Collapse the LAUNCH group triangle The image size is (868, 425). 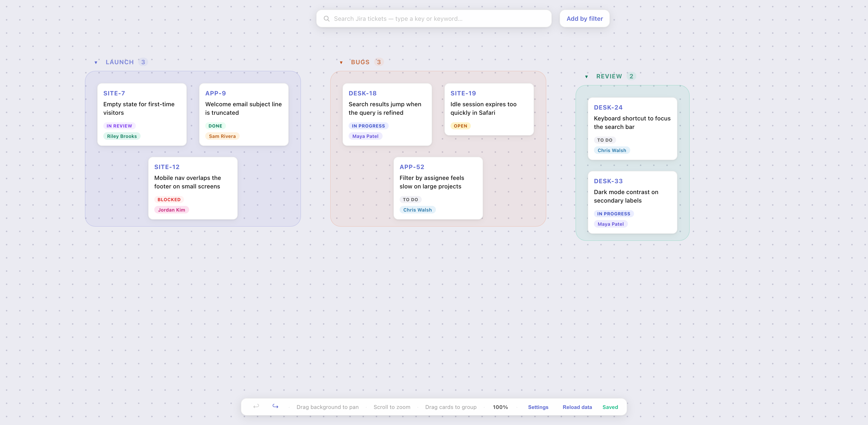[x=96, y=62]
